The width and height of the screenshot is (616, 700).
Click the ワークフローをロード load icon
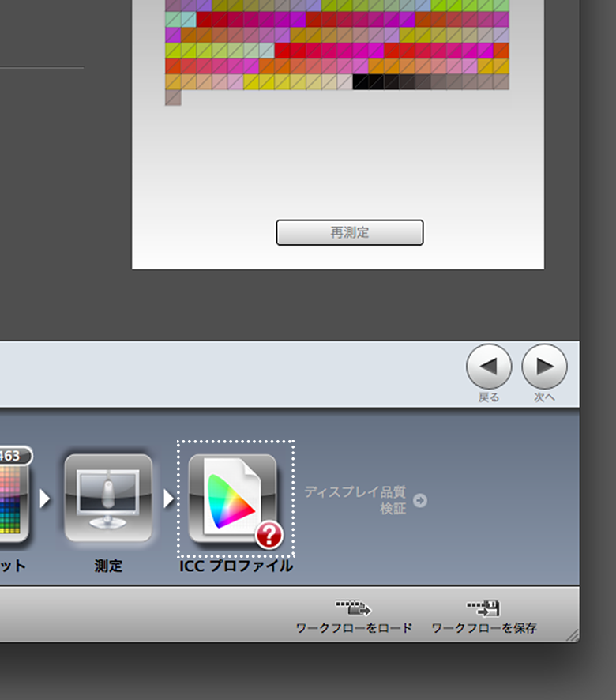pyautogui.click(x=354, y=609)
